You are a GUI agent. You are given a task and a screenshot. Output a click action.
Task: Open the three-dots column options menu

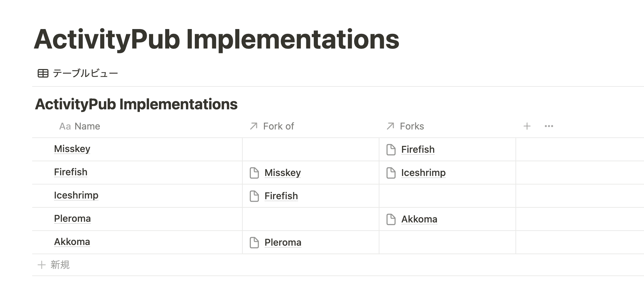(549, 126)
